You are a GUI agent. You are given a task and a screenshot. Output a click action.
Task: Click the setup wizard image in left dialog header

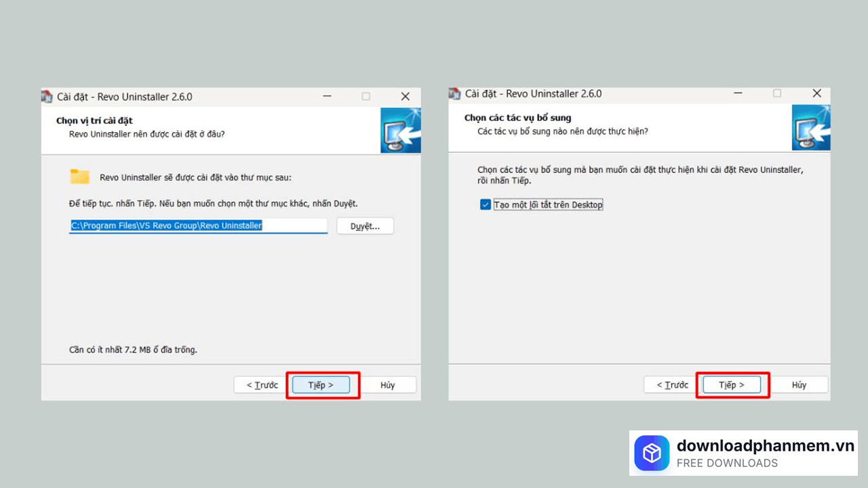pos(401,130)
